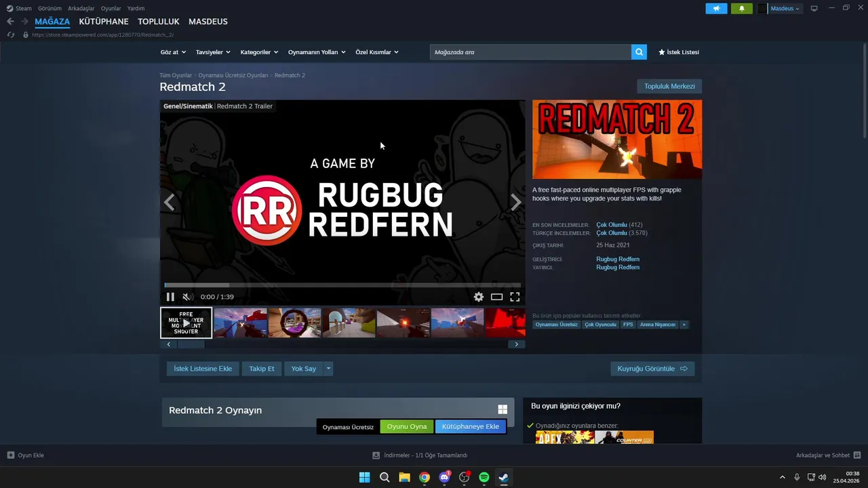The image size is (868, 488).
Task: Open notifications bell button
Action: tap(742, 9)
